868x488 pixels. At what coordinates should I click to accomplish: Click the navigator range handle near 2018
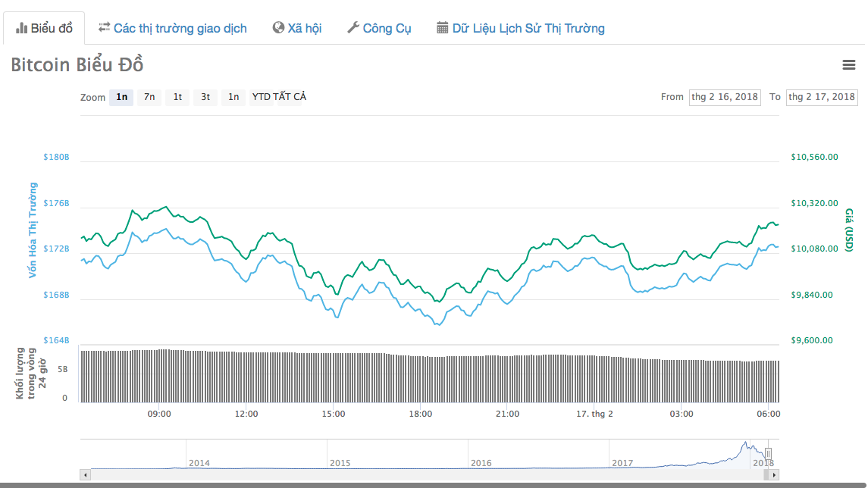(768, 454)
